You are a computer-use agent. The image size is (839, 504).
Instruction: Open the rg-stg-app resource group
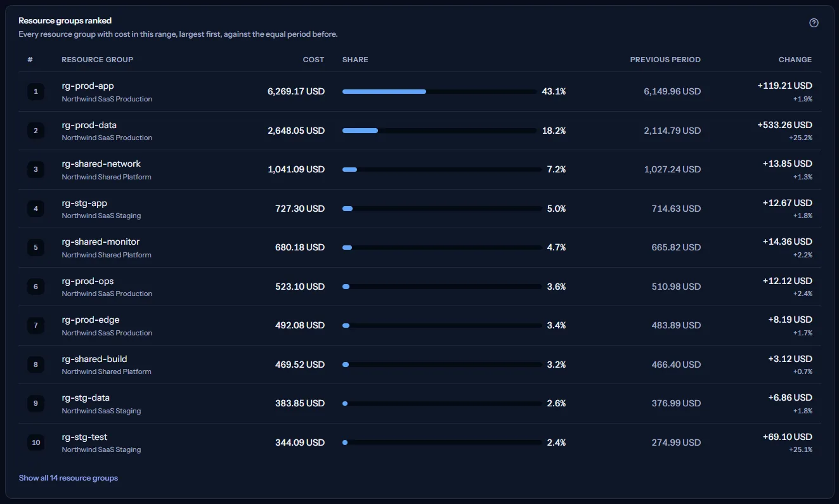(x=84, y=204)
